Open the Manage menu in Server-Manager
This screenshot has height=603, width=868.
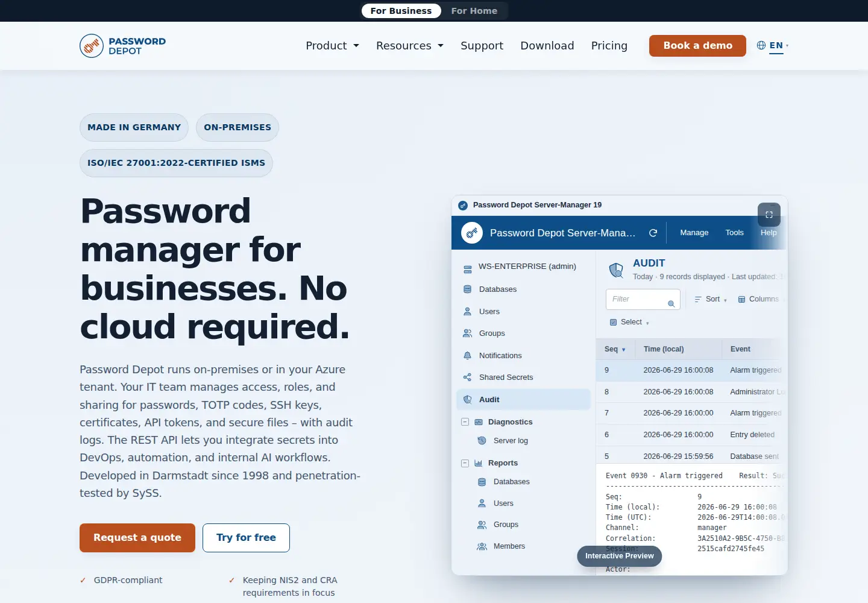pos(694,233)
